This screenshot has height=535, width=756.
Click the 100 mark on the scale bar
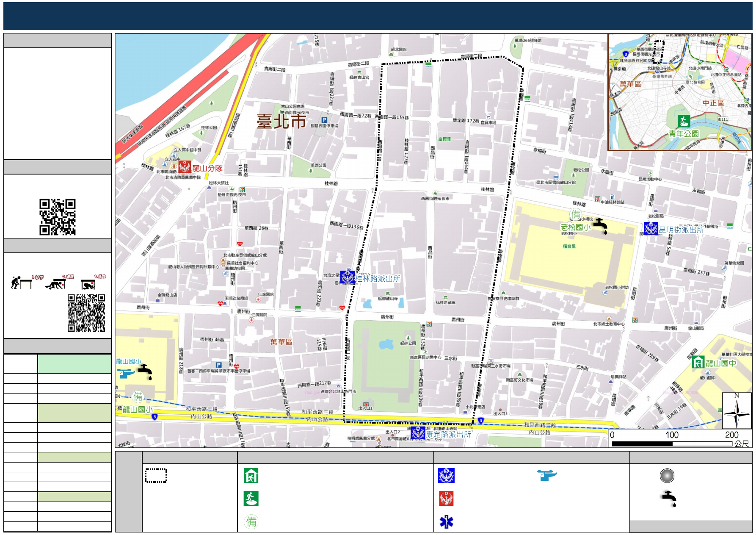(672, 435)
